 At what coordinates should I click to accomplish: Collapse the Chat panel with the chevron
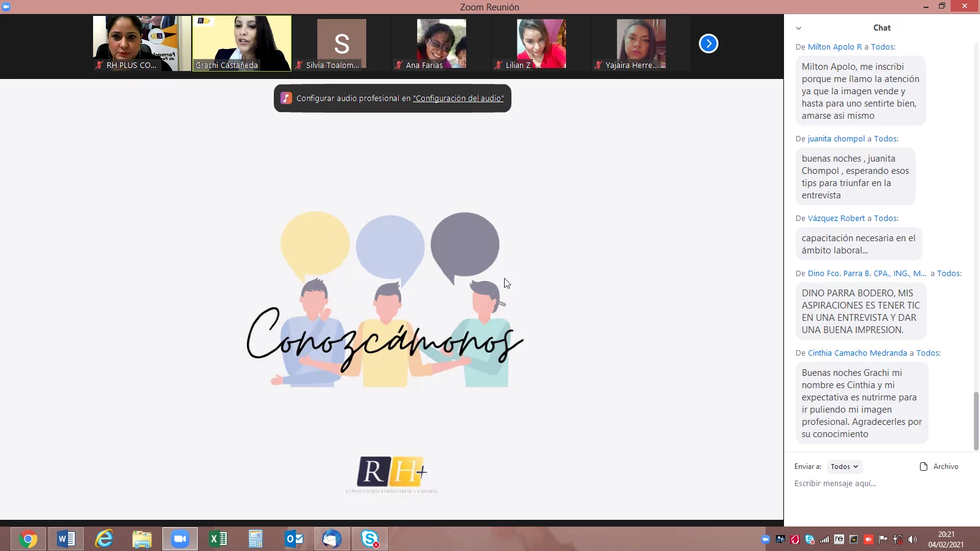(x=799, y=28)
